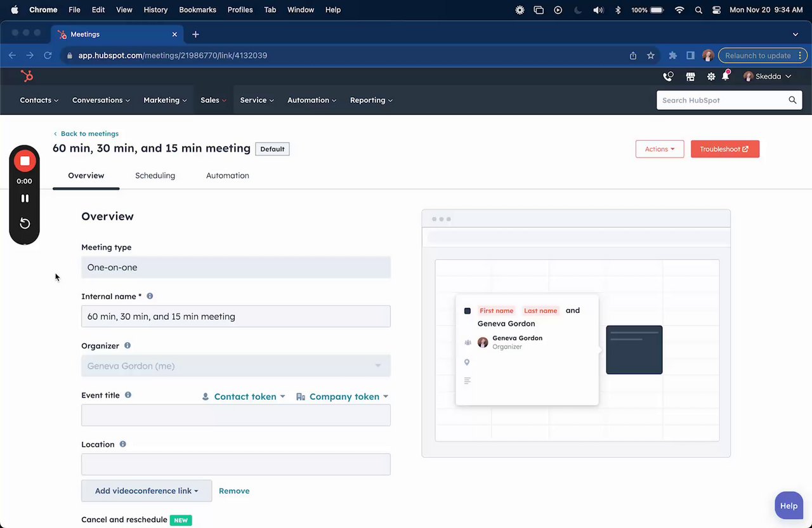Open the Bookmarks menu in menu bar

pos(198,10)
